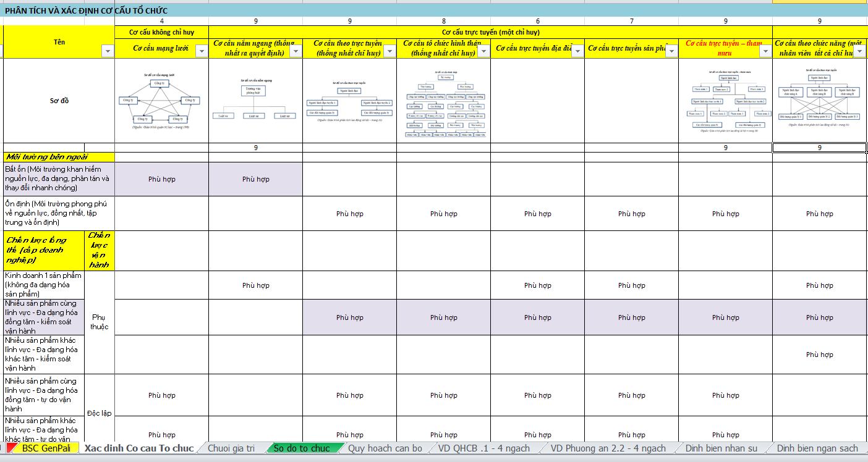Open filter dropdown for Cơ cấu mạng lưới
Image resolution: width=868 pixels, height=462 pixels.
tap(202, 52)
